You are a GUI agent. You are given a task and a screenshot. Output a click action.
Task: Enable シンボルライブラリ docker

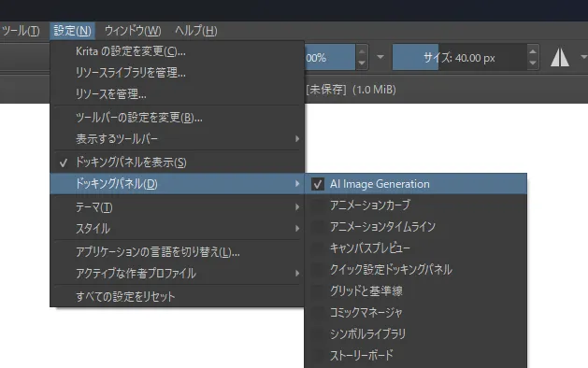pyautogui.click(x=415, y=333)
